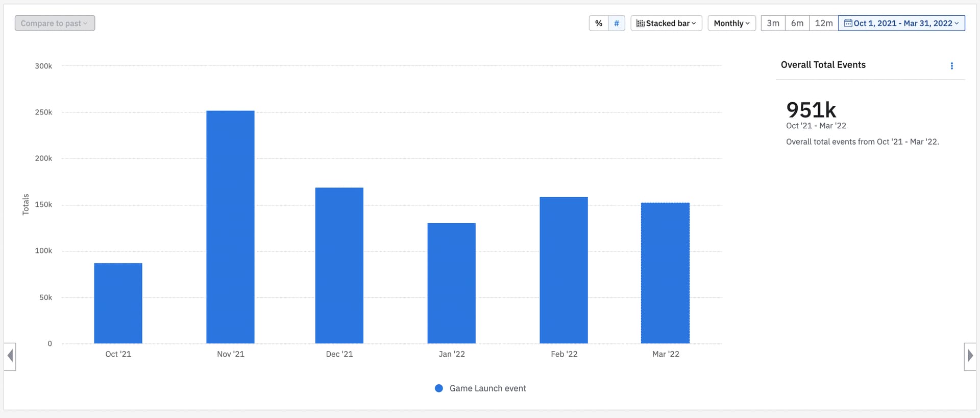Switch to absolute number view
Screen dimensions: 980x418
tap(617, 23)
